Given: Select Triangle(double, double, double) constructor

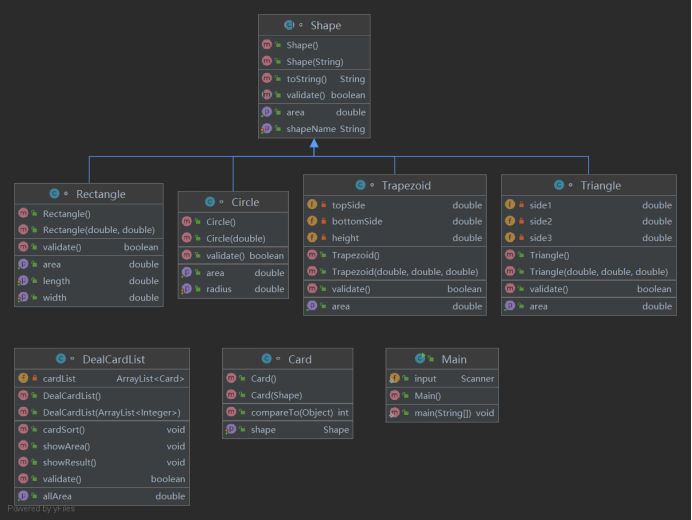Looking at the screenshot, I should (x=589, y=271).
